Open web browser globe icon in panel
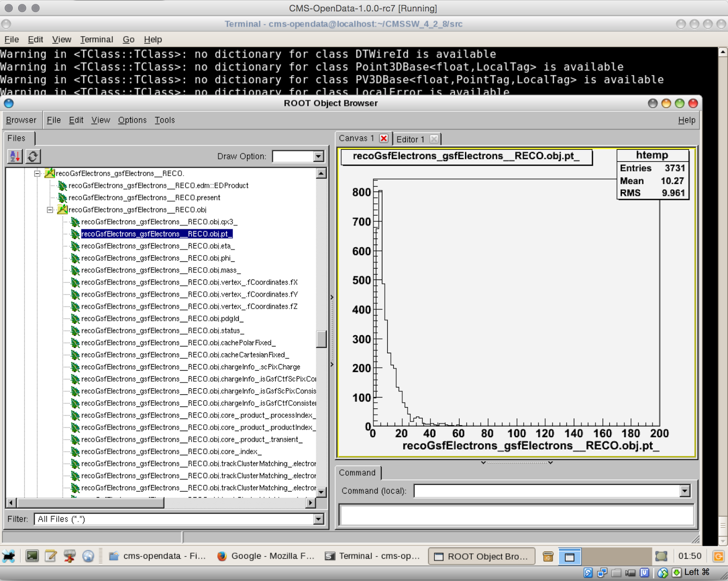The image size is (728, 581). tap(88, 556)
